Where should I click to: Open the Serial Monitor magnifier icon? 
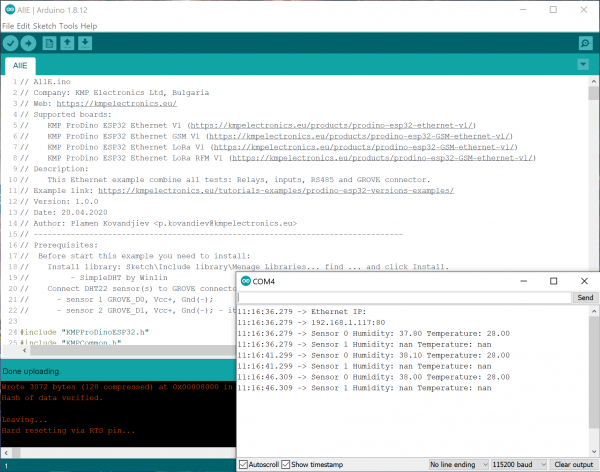tap(584, 43)
